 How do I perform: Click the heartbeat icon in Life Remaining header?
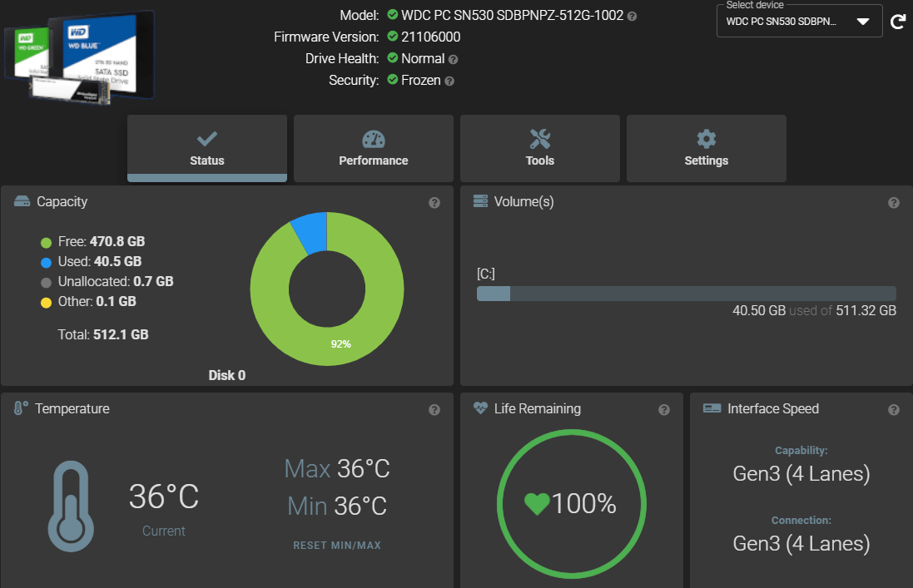click(x=480, y=408)
